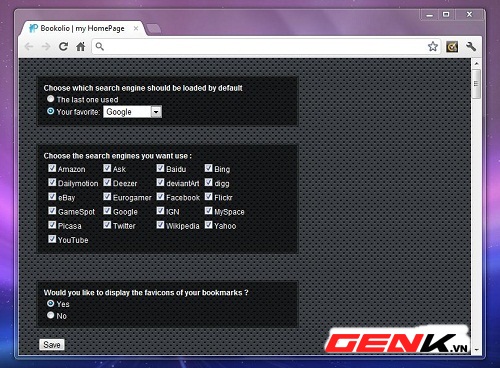Toggle the Bing checkbox

coord(209,168)
